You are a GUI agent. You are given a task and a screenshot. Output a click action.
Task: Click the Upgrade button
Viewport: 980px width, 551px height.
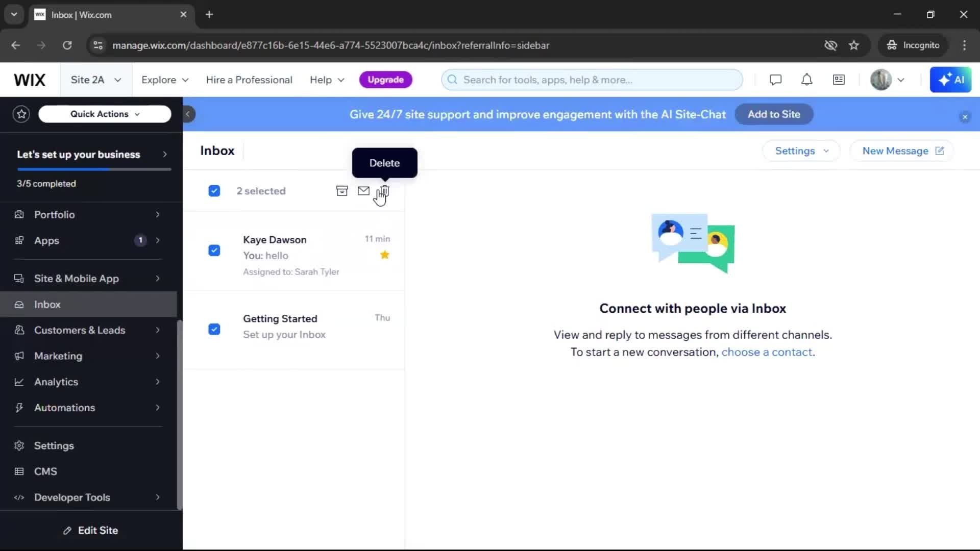coord(386,80)
